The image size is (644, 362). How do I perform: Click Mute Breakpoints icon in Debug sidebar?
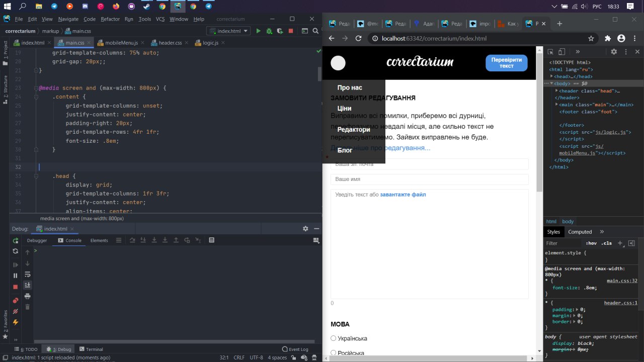16,311
